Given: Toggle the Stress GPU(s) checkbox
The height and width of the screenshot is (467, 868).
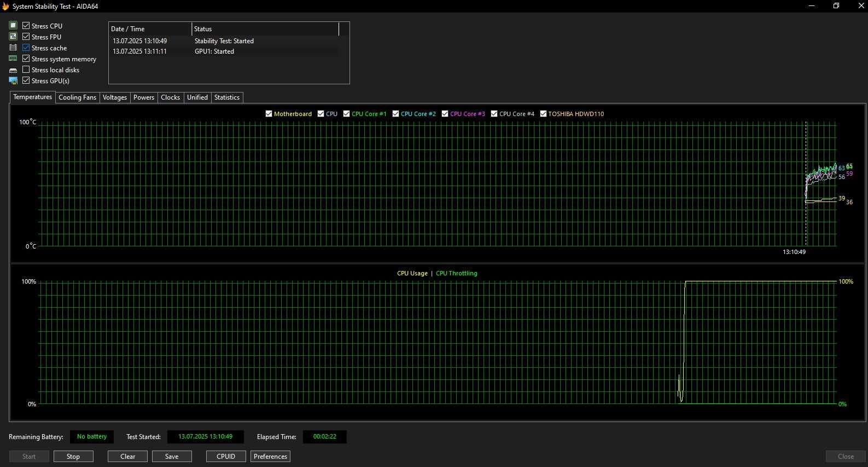Looking at the screenshot, I should 26,80.
